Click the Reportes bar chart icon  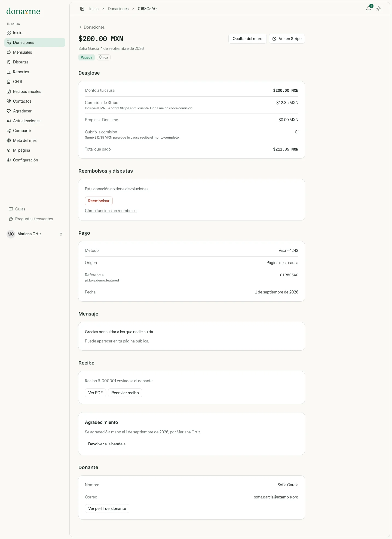coord(9,72)
